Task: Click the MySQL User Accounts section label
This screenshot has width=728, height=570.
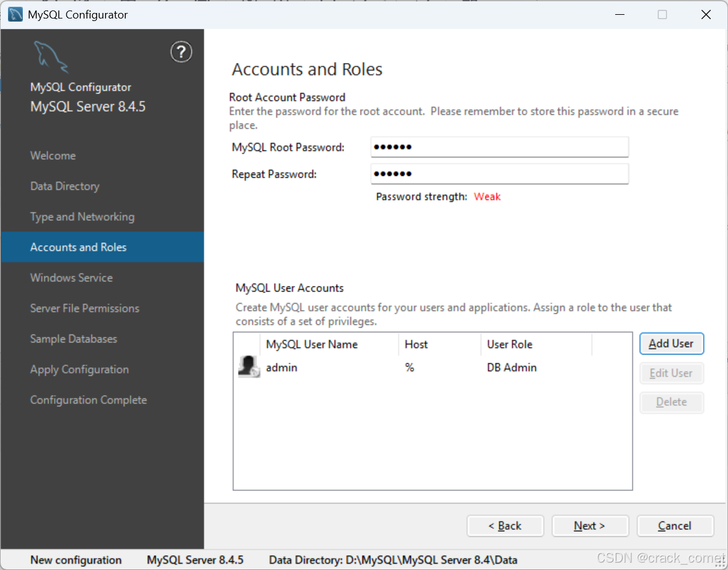Action: click(x=289, y=288)
